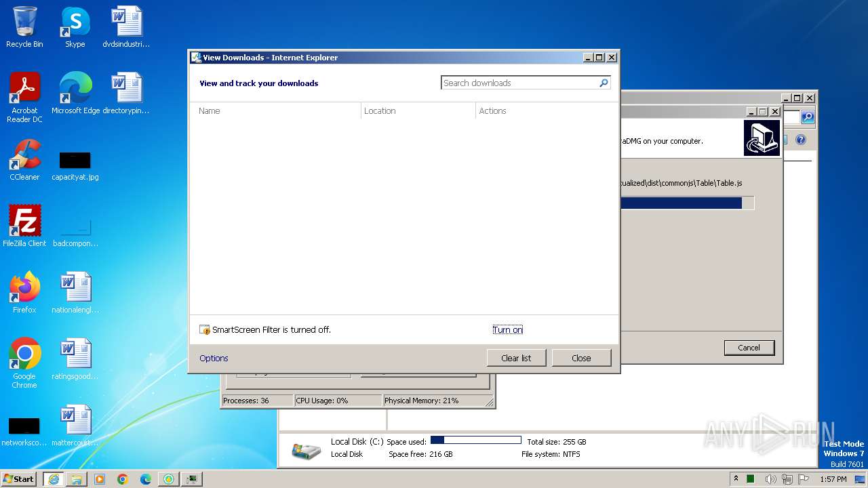
Task: Launch Skype from the desktop
Action: [75, 27]
